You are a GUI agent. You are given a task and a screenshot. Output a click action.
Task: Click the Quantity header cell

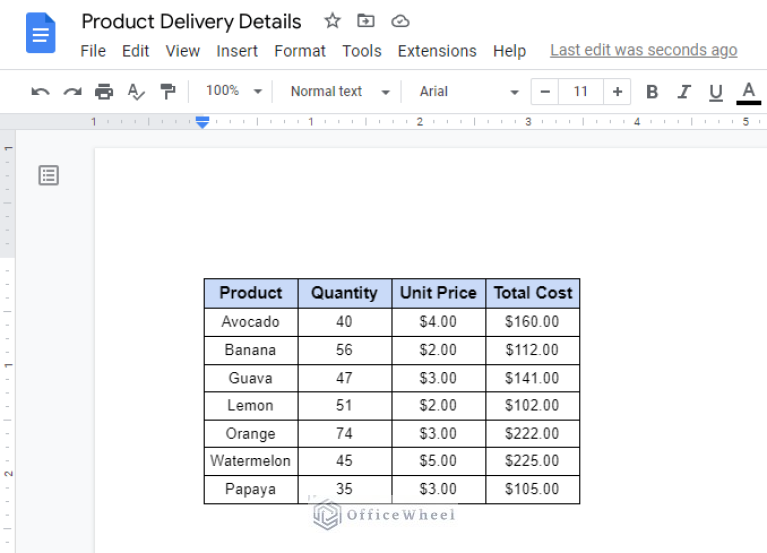[344, 293]
